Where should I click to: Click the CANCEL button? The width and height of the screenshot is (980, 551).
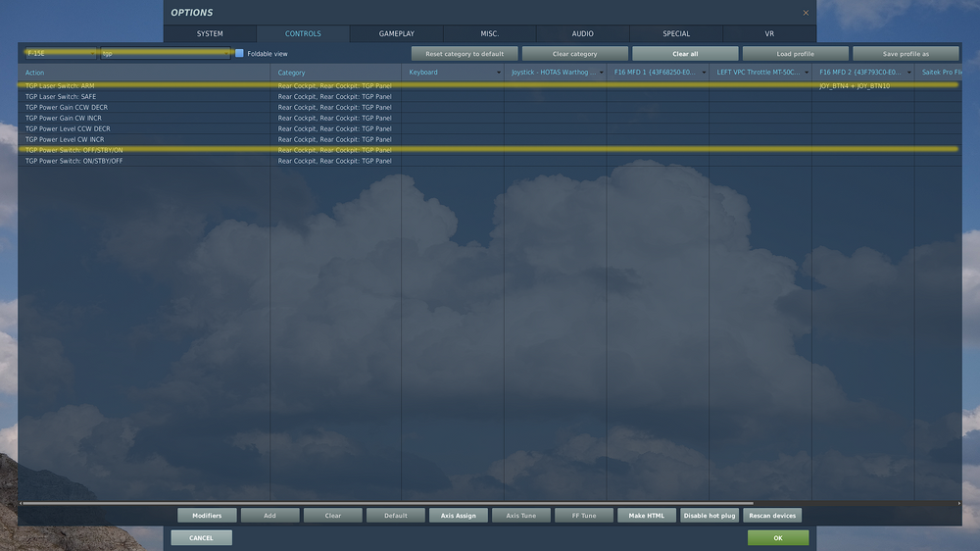201,538
